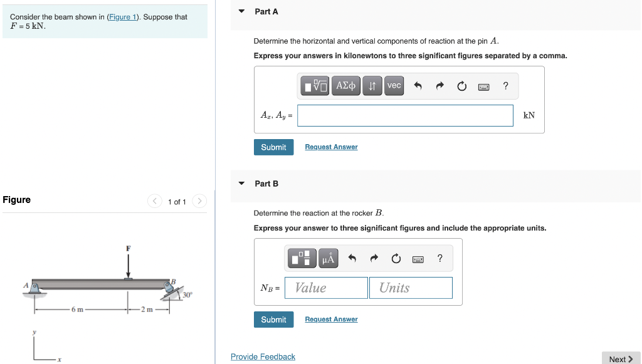Viewport: 642px width, 364px height.
Task: Click the Units field for NB
Action: (411, 288)
